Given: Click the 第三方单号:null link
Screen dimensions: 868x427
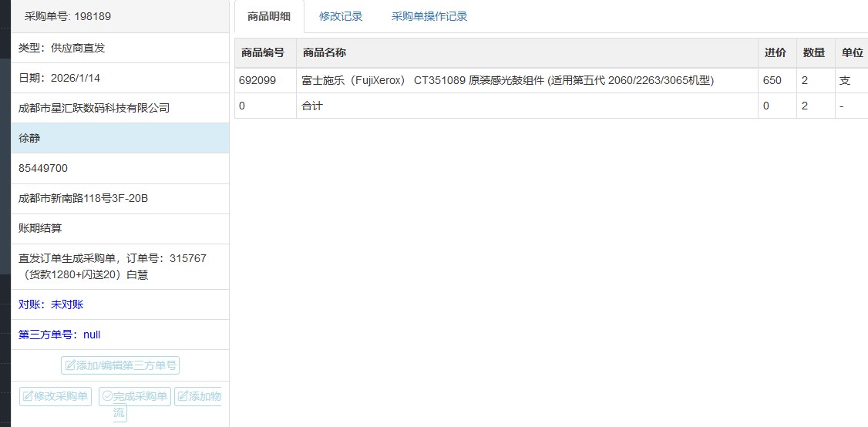Looking at the screenshot, I should coord(59,335).
